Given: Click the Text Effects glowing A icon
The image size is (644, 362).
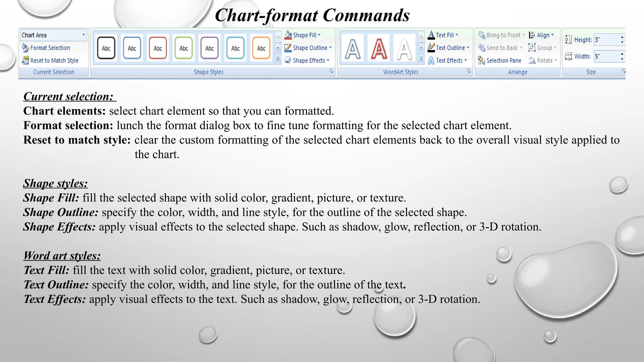Looking at the screenshot, I should 431,60.
